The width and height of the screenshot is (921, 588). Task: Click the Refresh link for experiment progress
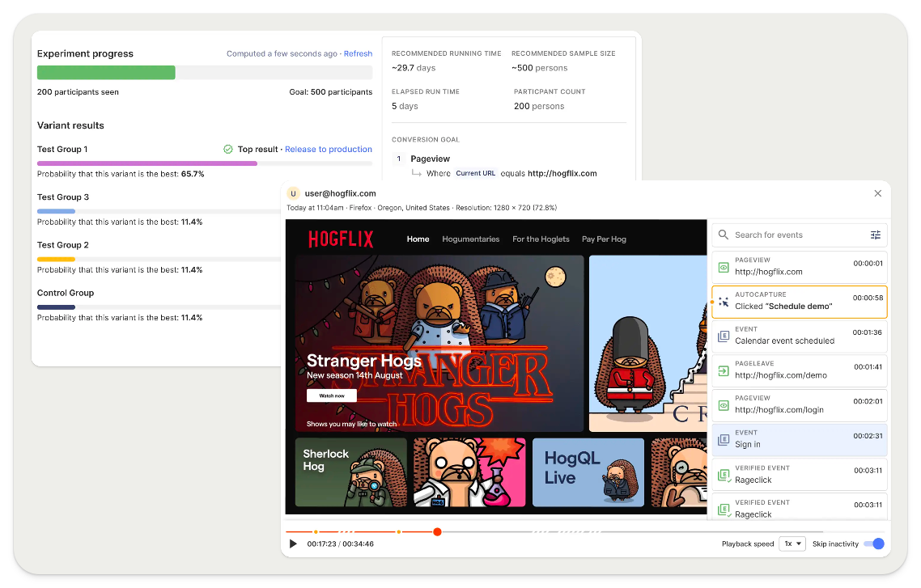[x=358, y=54]
